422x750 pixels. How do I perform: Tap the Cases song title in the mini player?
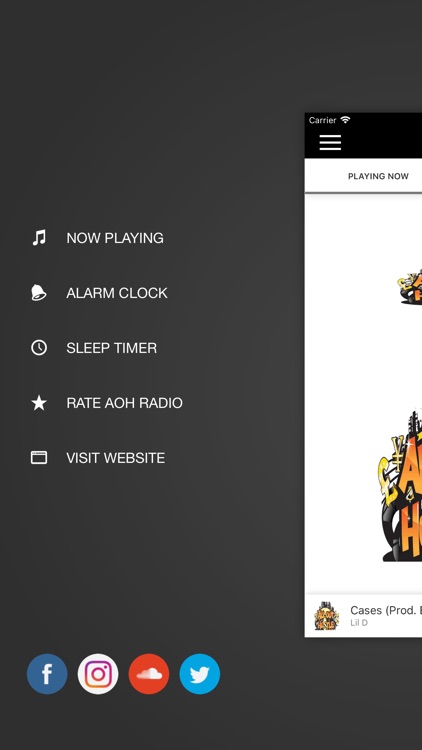pos(386,610)
